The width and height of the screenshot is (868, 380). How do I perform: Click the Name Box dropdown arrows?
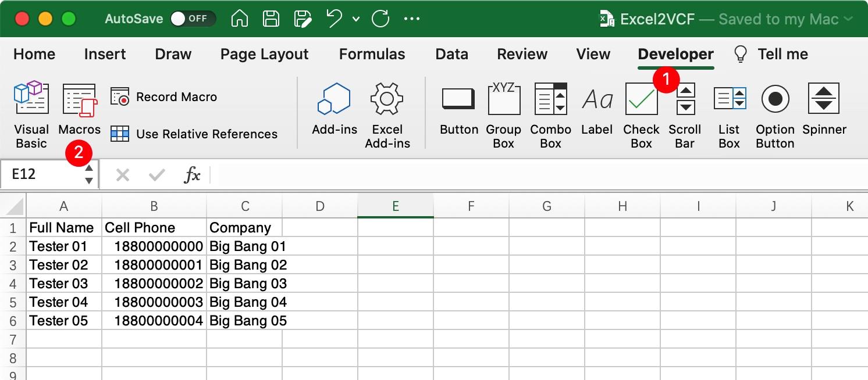coord(88,174)
